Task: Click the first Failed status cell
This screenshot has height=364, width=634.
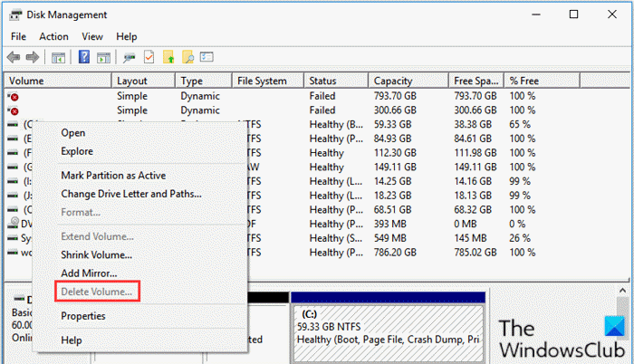Action: click(x=322, y=96)
